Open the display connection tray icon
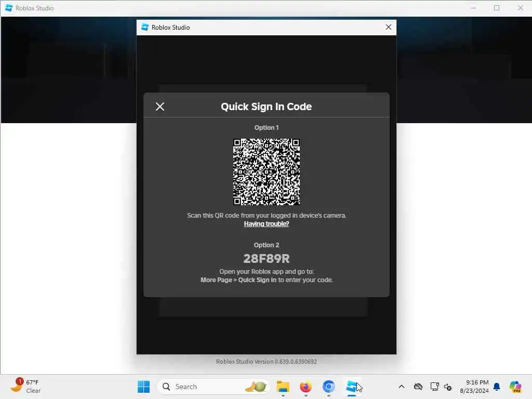This screenshot has height=399, width=532. click(x=434, y=387)
